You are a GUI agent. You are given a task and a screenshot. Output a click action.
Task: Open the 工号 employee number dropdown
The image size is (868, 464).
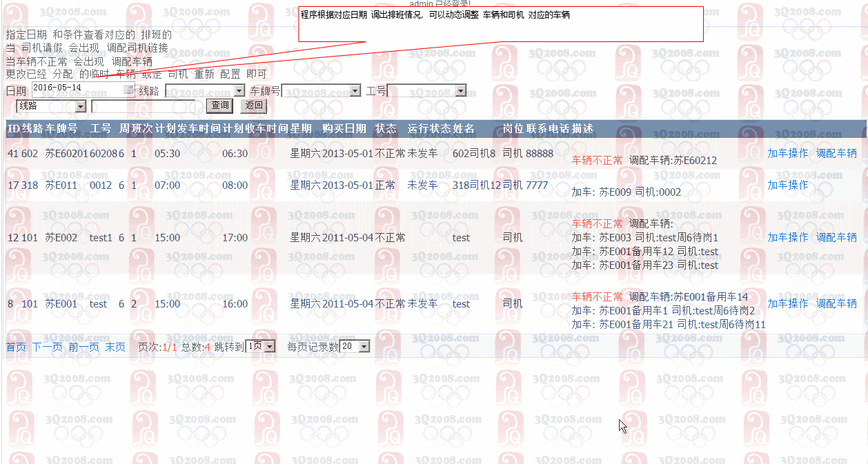click(427, 90)
